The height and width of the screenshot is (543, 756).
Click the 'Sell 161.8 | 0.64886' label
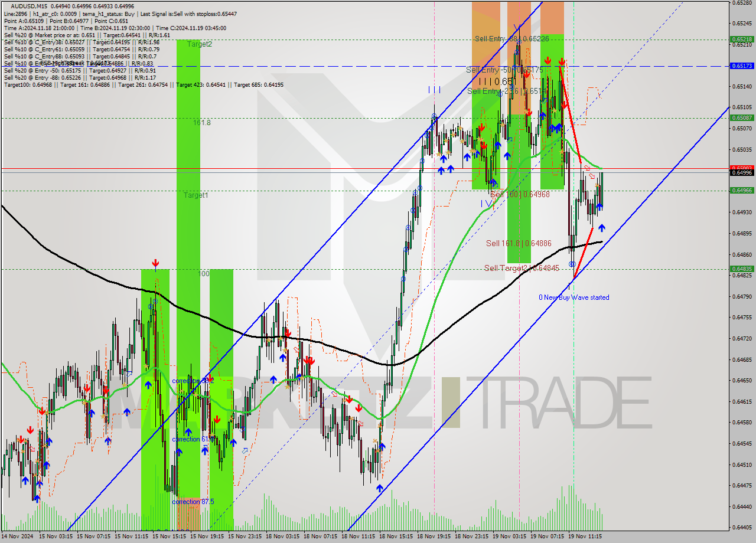(519, 243)
